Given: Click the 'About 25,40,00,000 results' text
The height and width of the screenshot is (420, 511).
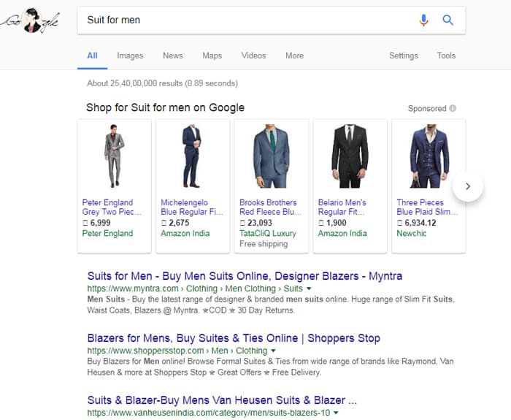Looking at the screenshot, I should 162,83.
